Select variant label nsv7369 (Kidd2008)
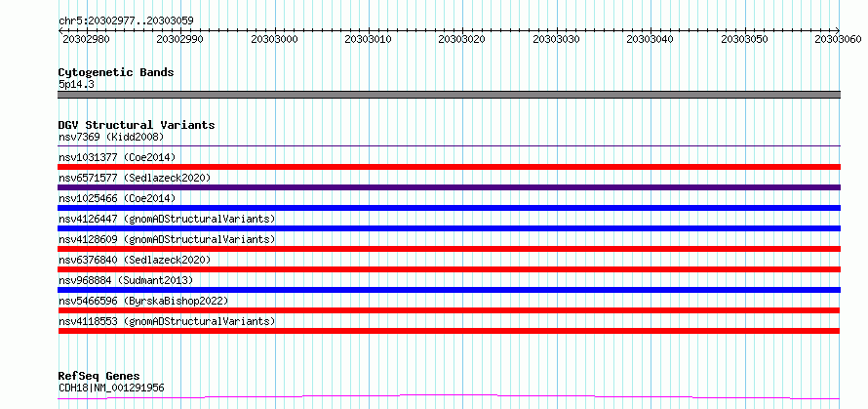The width and height of the screenshot is (868, 409). [111, 137]
